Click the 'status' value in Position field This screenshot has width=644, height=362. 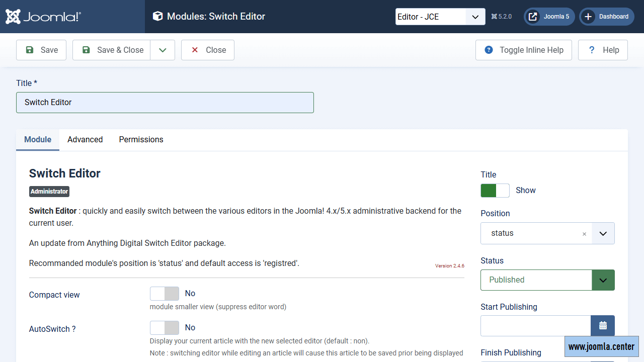click(x=502, y=233)
